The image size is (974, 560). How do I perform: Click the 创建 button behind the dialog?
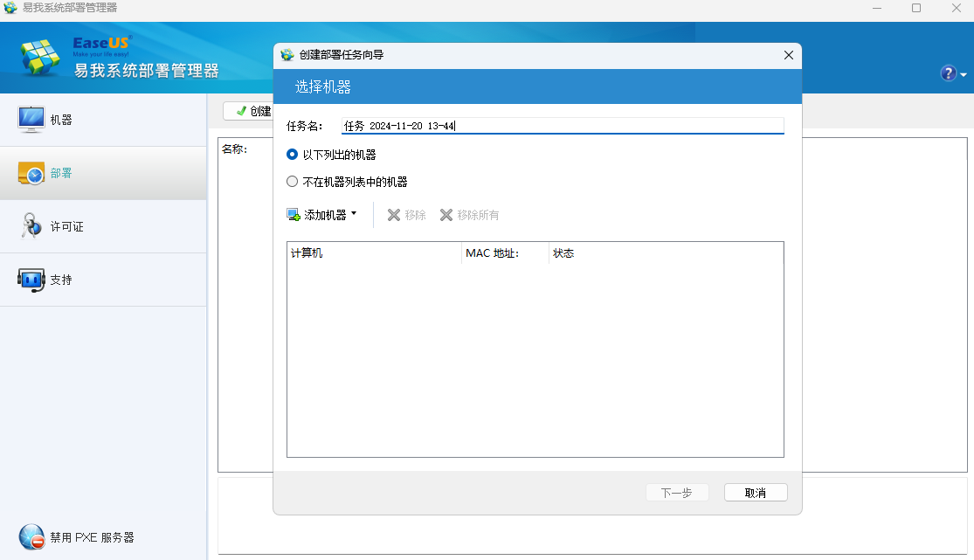point(248,111)
